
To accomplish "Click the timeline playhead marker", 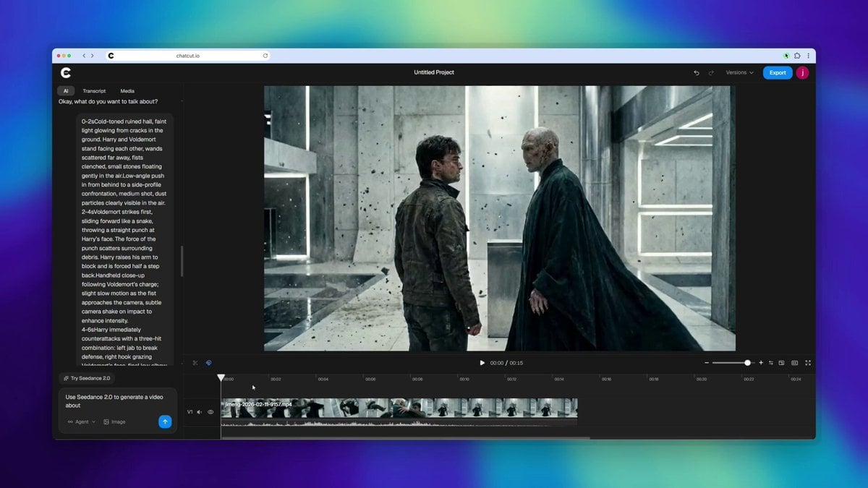I will (221, 377).
